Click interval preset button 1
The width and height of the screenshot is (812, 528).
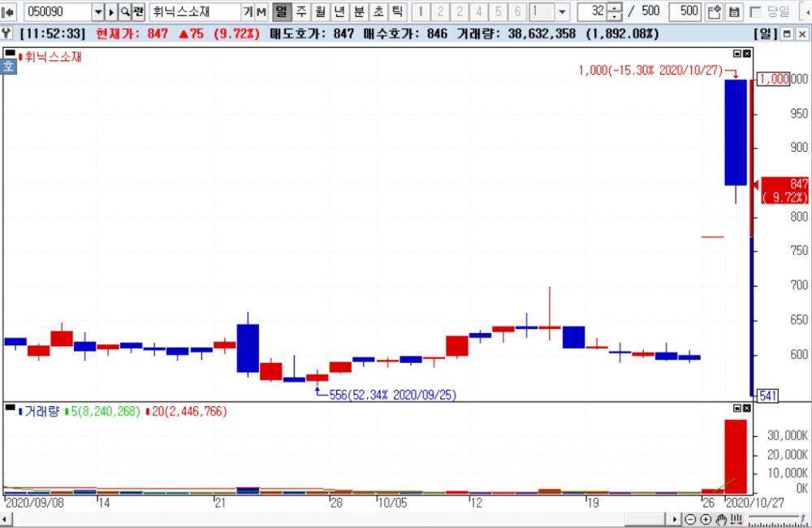pyautogui.click(x=421, y=11)
